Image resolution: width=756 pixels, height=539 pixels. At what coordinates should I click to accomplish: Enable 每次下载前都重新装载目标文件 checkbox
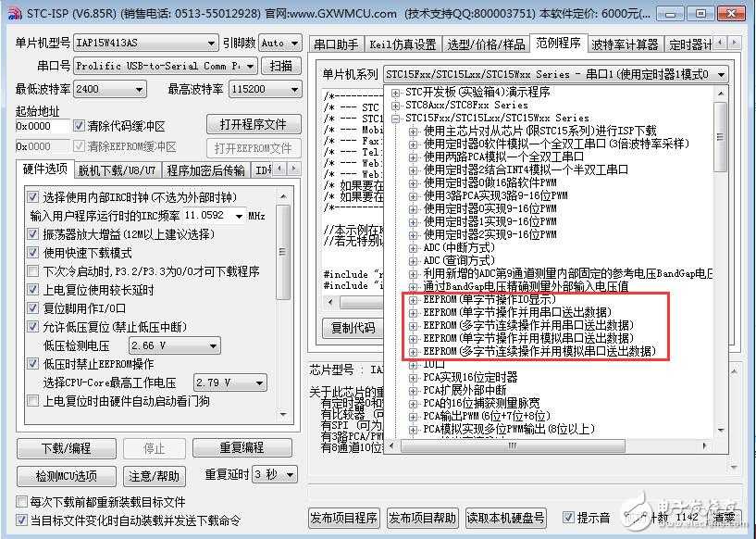pos(21,502)
